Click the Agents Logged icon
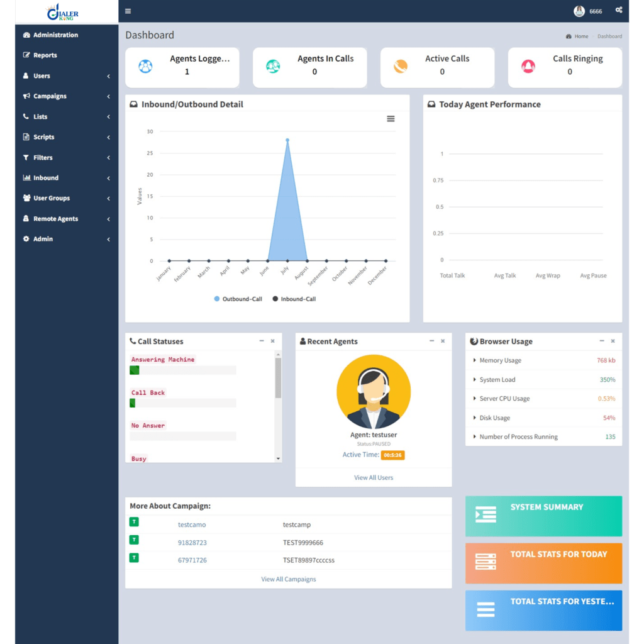This screenshot has width=644, height=644. click(x=145, y=66)
